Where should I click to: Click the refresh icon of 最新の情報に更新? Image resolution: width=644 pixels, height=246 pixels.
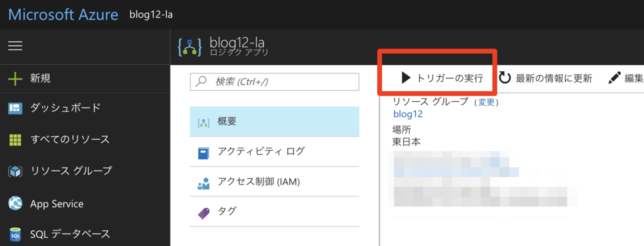[x=505, y=78]
